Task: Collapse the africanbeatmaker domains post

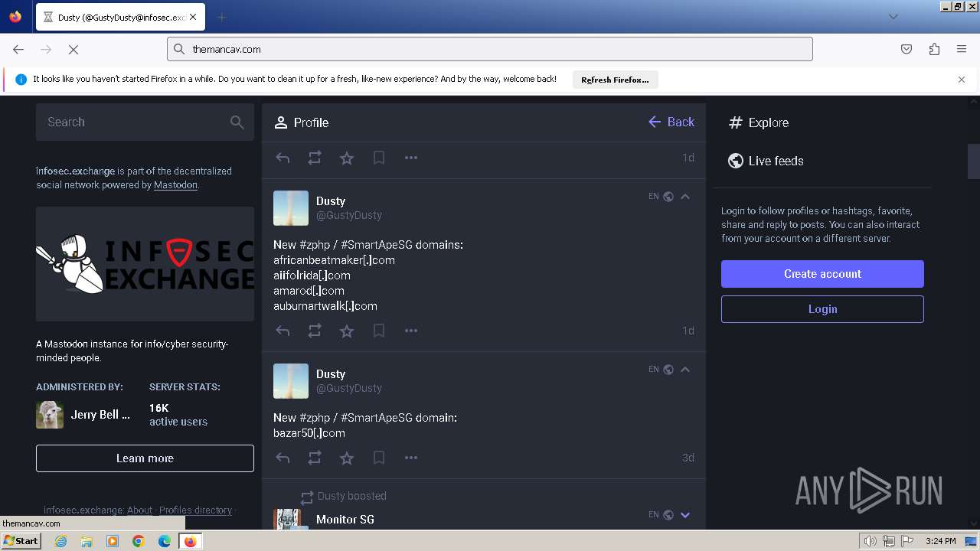Action: (x=685, y=197)
